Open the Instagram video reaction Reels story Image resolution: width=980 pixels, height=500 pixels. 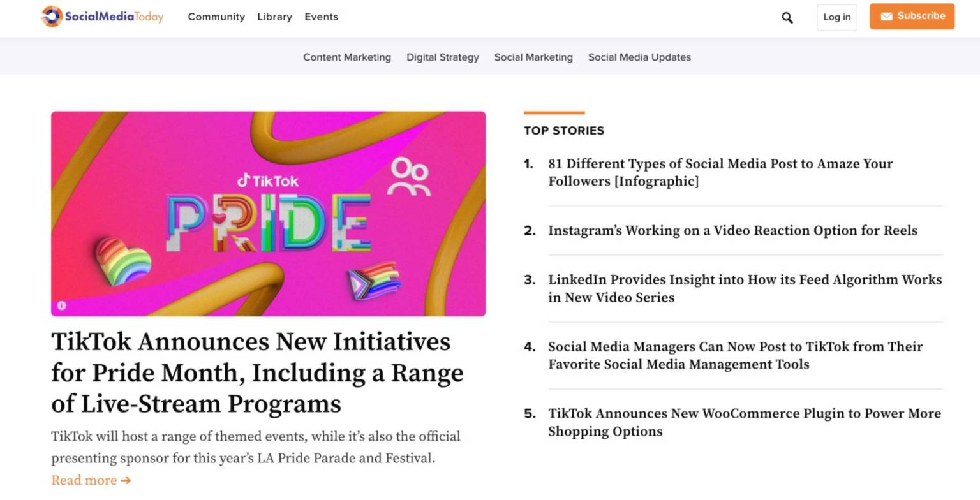(732, 230)
